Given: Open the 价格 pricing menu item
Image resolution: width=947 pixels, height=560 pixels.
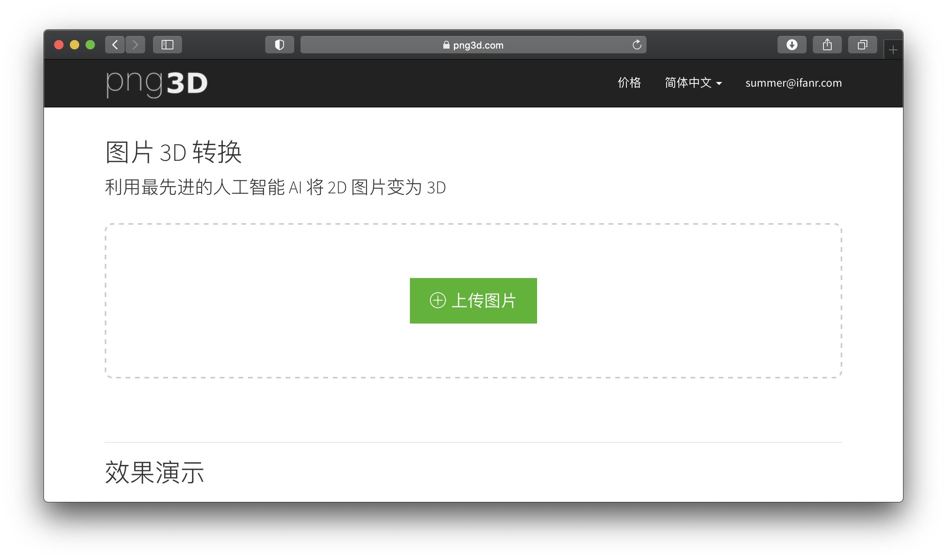Looking at the screenshot, I should [629, 83].
